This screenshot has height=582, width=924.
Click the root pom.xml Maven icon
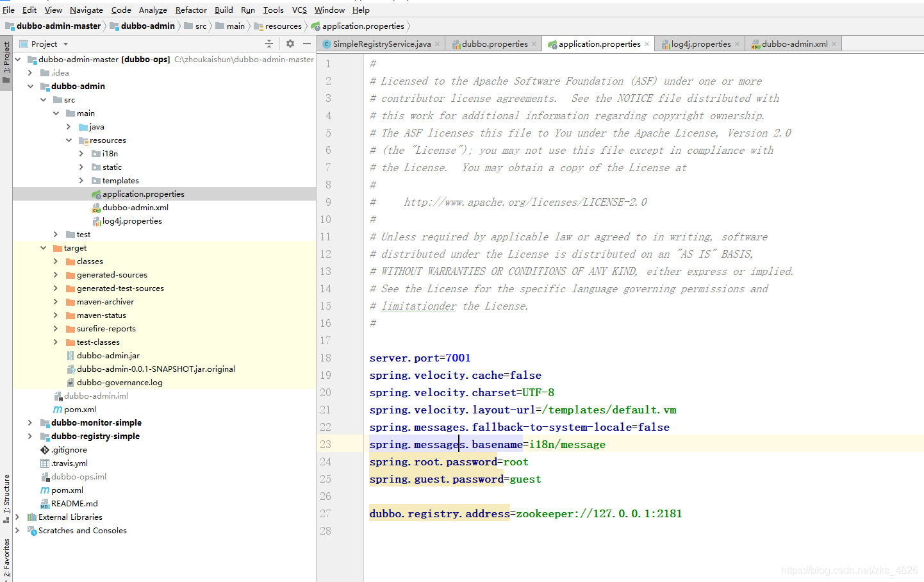point(45,490)
